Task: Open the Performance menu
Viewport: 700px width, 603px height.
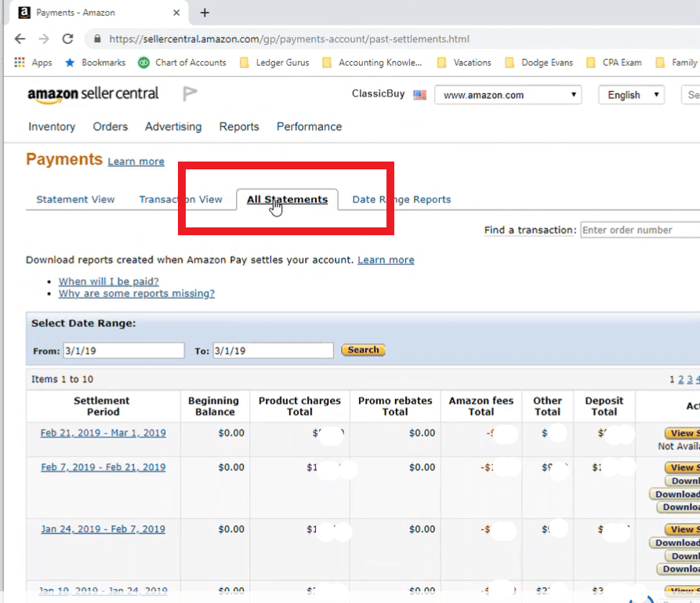Action: point(309,127)
